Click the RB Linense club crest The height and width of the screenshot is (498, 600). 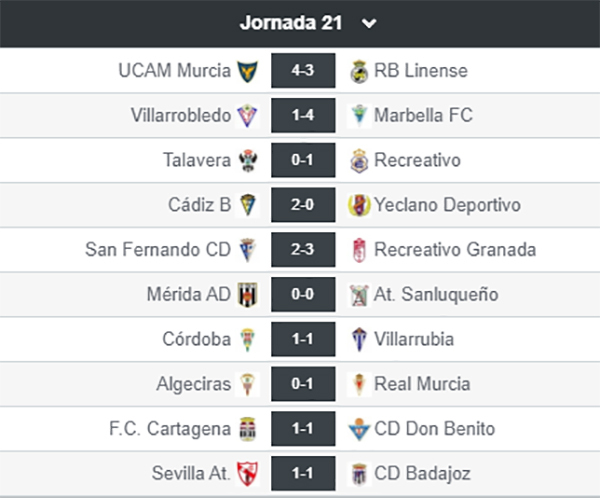(359, 72)
